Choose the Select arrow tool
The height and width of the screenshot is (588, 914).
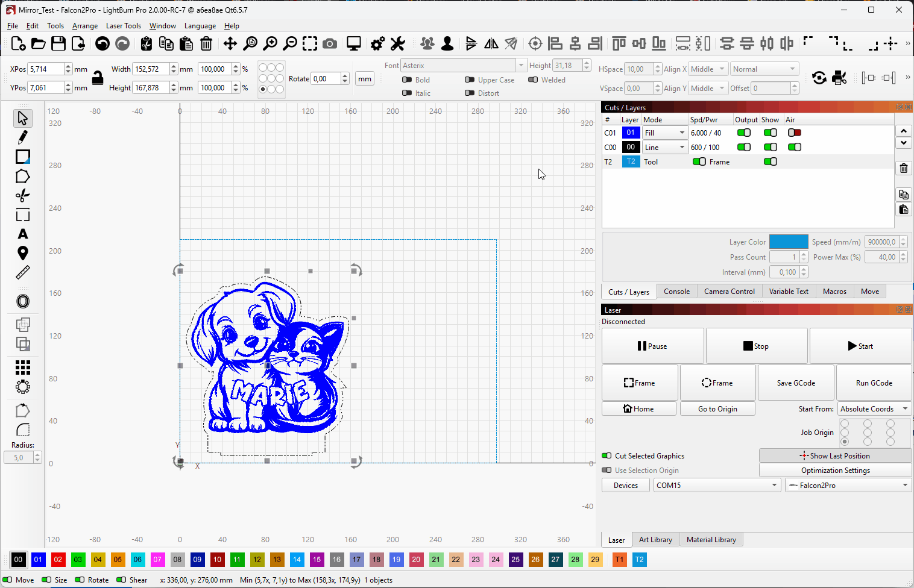pyautogui.click(x=22, y=118)
